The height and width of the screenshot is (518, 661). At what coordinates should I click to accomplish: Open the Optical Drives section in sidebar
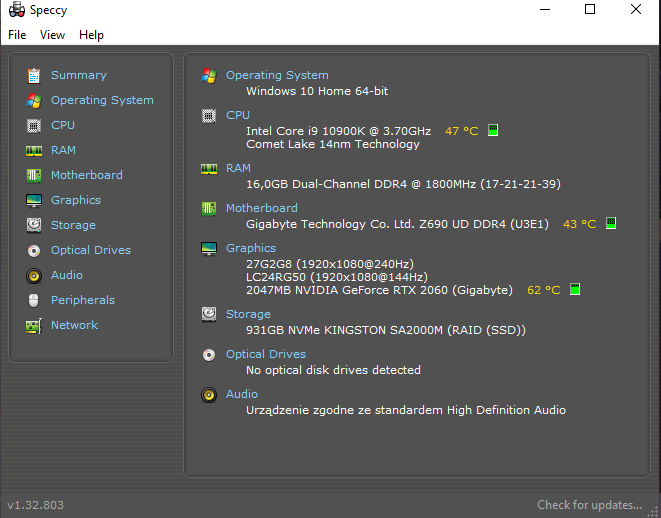pyautogui.click(x=91, y=250)
